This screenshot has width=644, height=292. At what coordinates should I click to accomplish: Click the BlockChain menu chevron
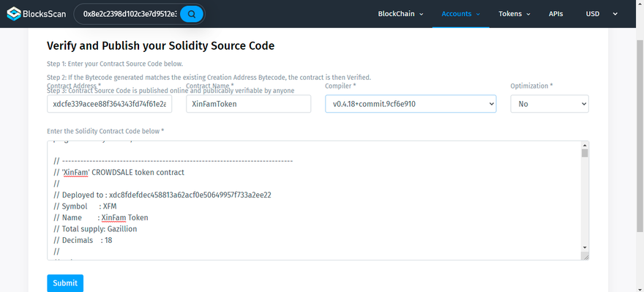click(x=421, y=14)
